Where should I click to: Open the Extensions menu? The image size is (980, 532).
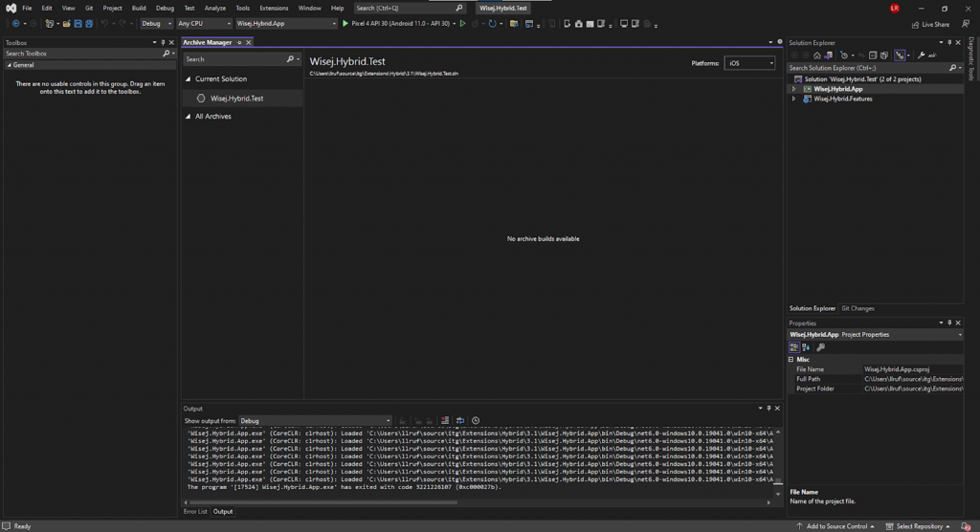(274, 8)
